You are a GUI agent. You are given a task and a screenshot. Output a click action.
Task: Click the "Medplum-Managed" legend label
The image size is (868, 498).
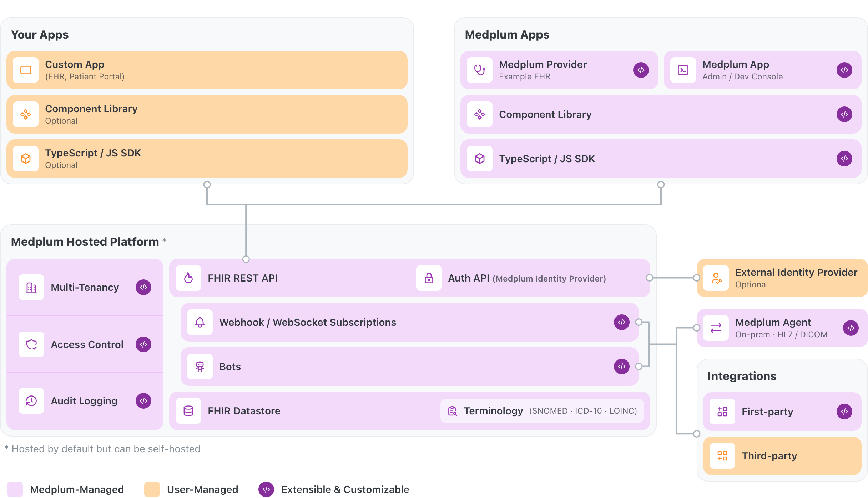(77, 489)
